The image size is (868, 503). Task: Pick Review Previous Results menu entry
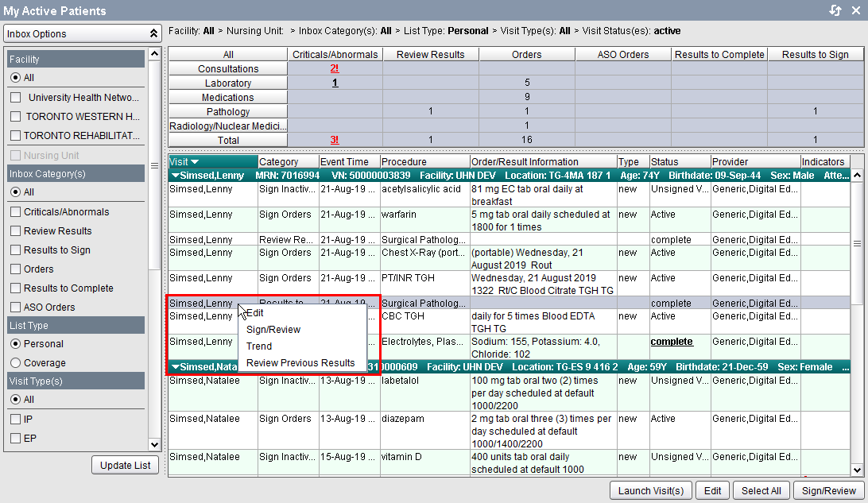(x=300, y=363)
